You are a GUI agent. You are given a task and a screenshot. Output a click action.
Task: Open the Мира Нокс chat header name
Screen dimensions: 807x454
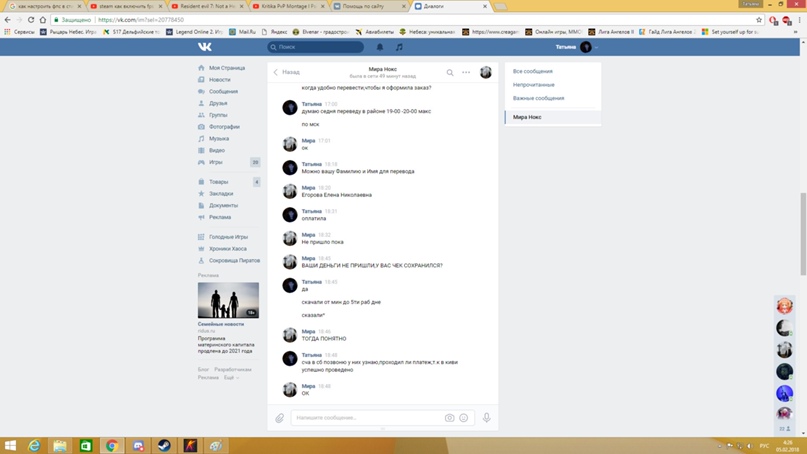point(382,69)
